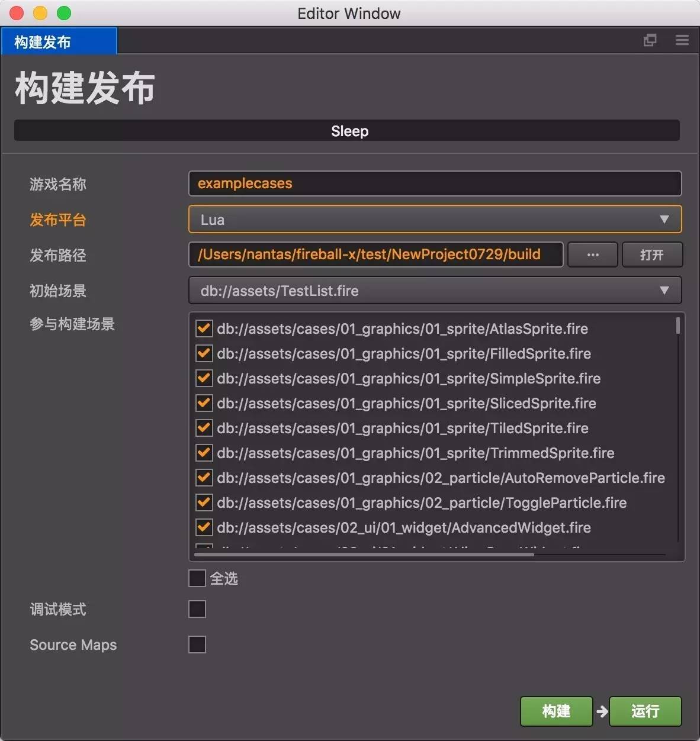
Task: Uncheck the AtlasSprite.fire scene
Action: pos(204,328)
